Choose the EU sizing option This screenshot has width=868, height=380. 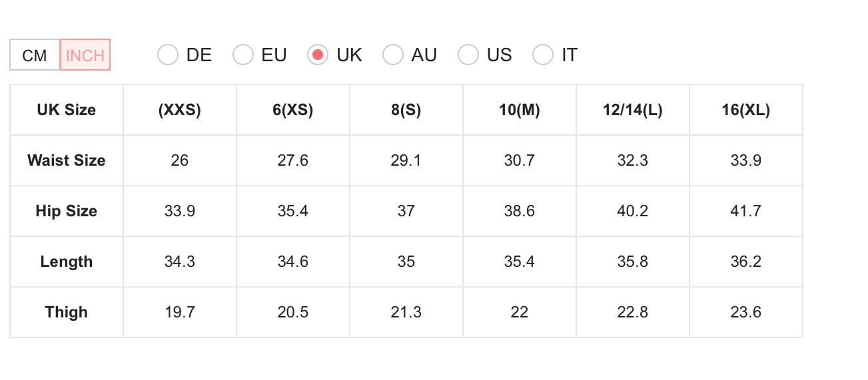pos(243,55)
